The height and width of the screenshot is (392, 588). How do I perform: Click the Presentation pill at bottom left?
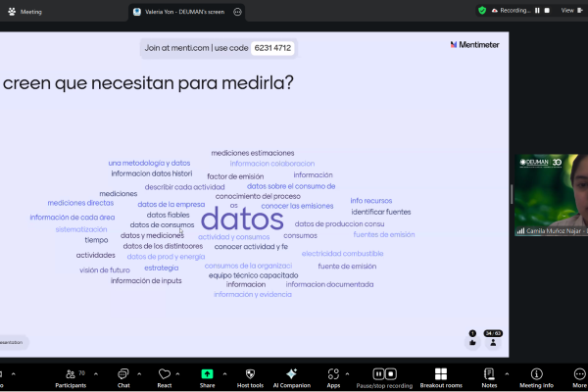[13, 342]
